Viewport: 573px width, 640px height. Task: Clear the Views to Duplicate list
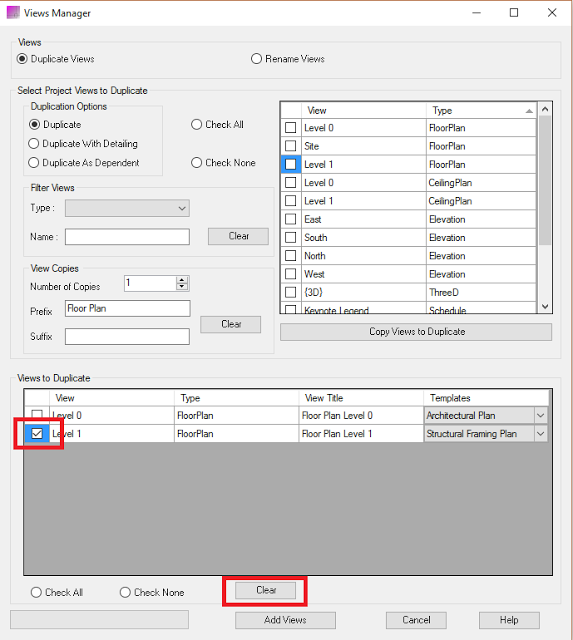266,590
